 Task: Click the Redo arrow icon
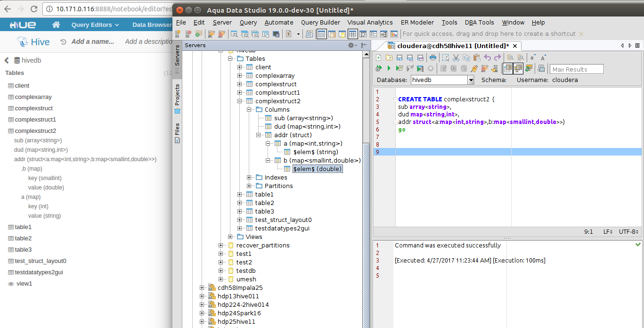click(x=497, y=57)
